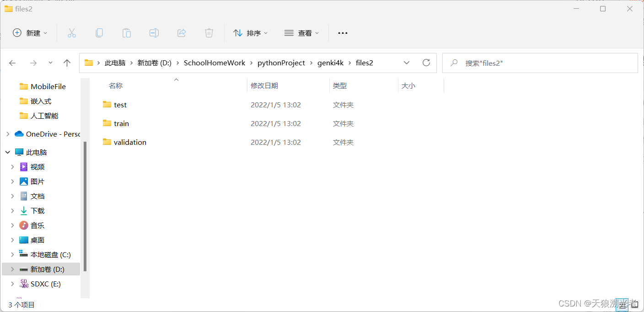
Task: Go up one folder level arrow
Action: point(67,63)
